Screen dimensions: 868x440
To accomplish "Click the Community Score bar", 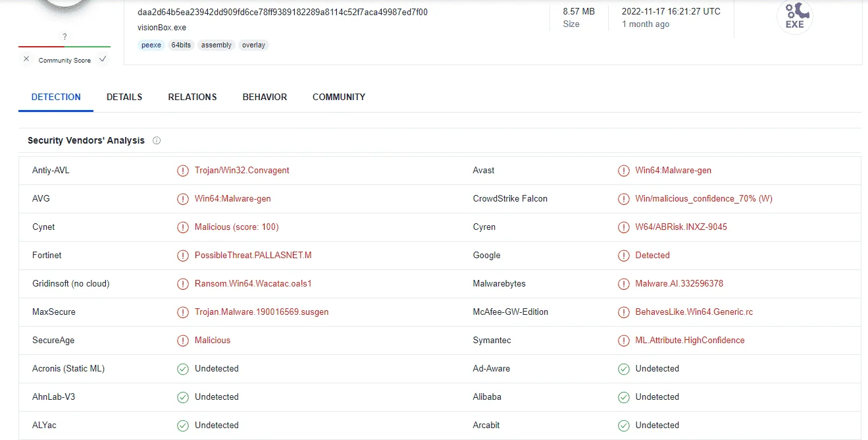I will (x=64, y=47).
